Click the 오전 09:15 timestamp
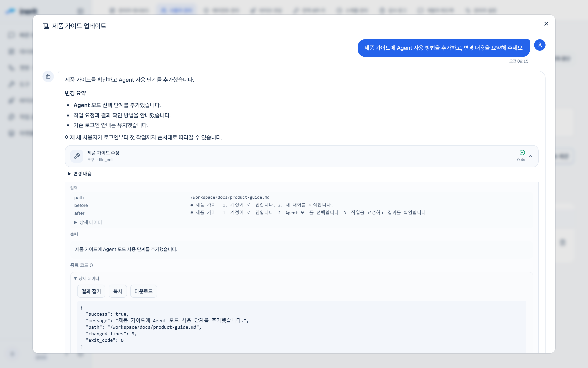This screenshot has width=588, height=368. (519, 61)
